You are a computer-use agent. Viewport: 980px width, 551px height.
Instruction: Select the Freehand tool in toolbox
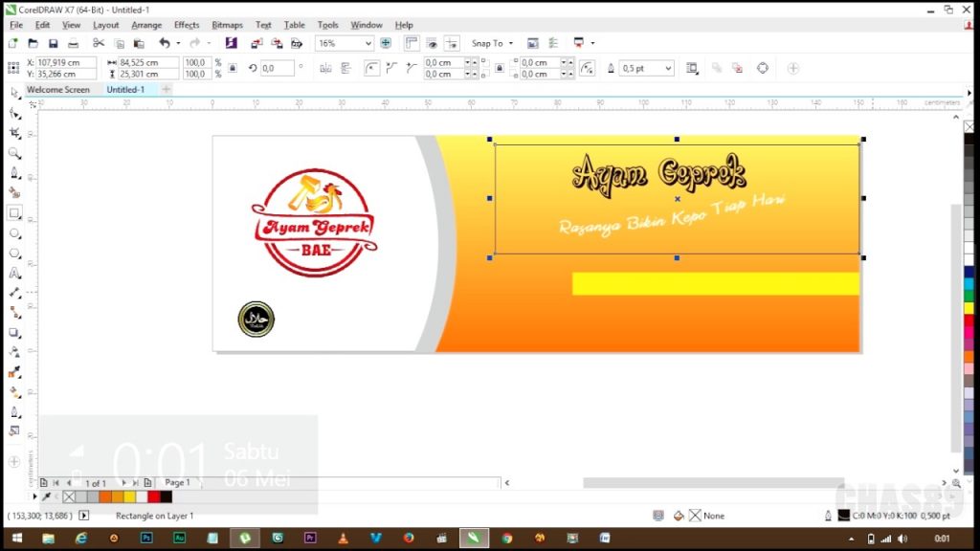coord(15,173)
